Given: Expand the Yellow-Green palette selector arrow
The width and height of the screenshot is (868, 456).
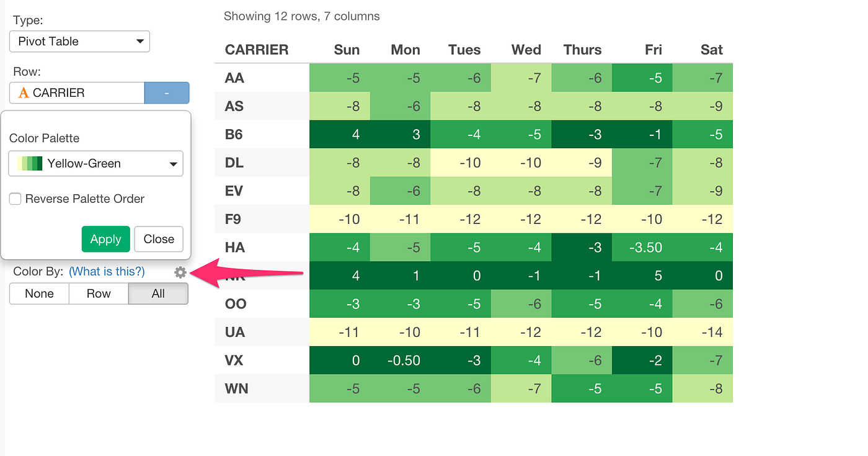Looking at the screenshot, I should click(175, 163).
